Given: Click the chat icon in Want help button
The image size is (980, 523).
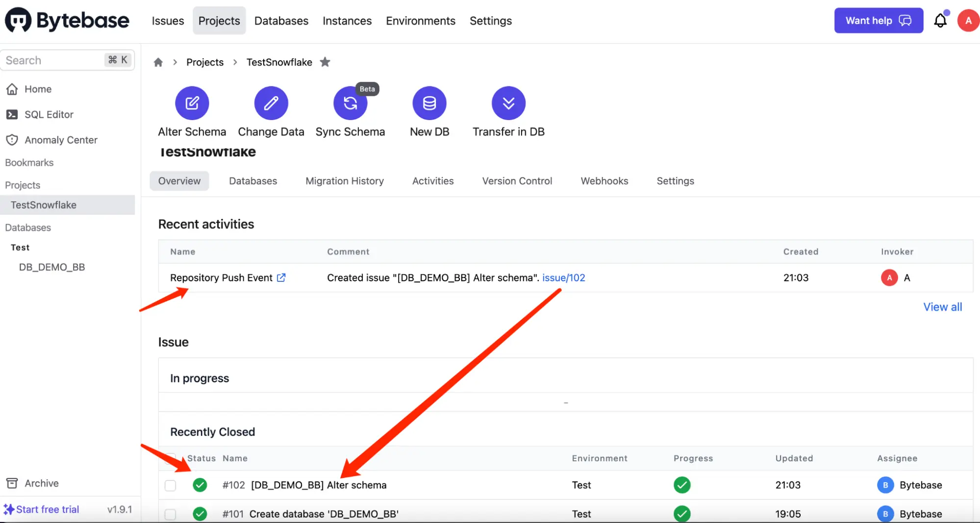Looking at the screenshot, I should tap(905, 21).
